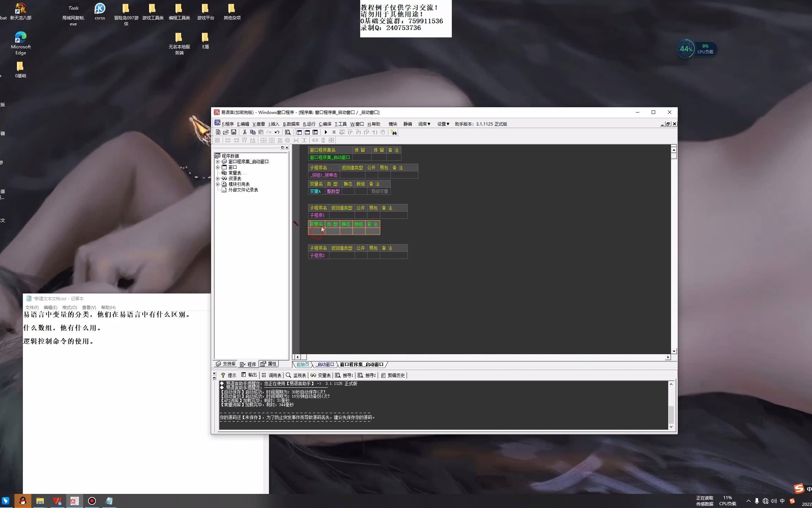Image resolution: width=812 pixels, height=508 pixels.
Task: Open the find tool with the magnifier icon
Action: point(288,132)
